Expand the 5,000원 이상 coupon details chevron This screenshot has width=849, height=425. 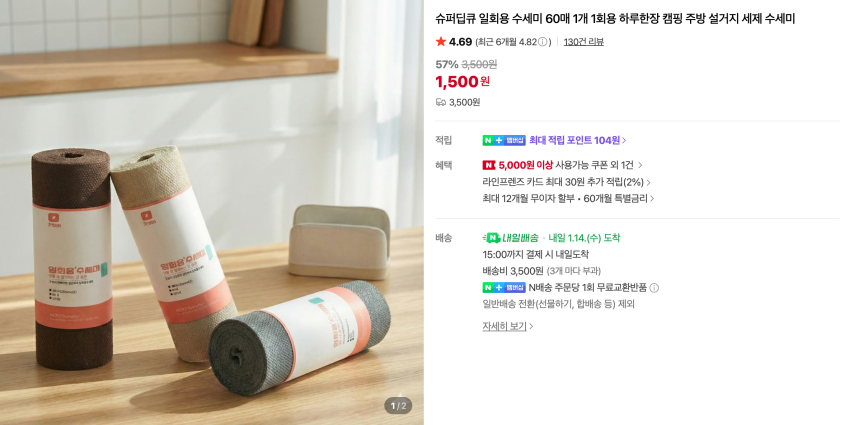coord(640,165)
